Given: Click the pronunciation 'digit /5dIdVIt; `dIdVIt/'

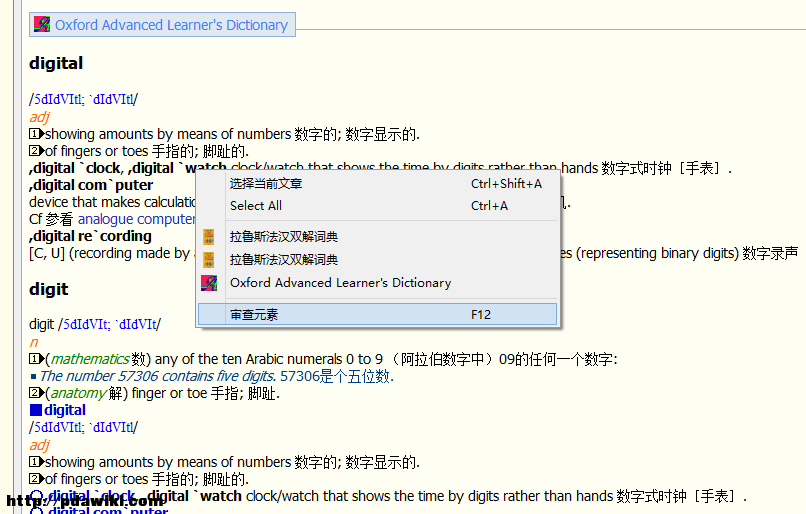Looking at the screenshot, I should pos(95,324).
